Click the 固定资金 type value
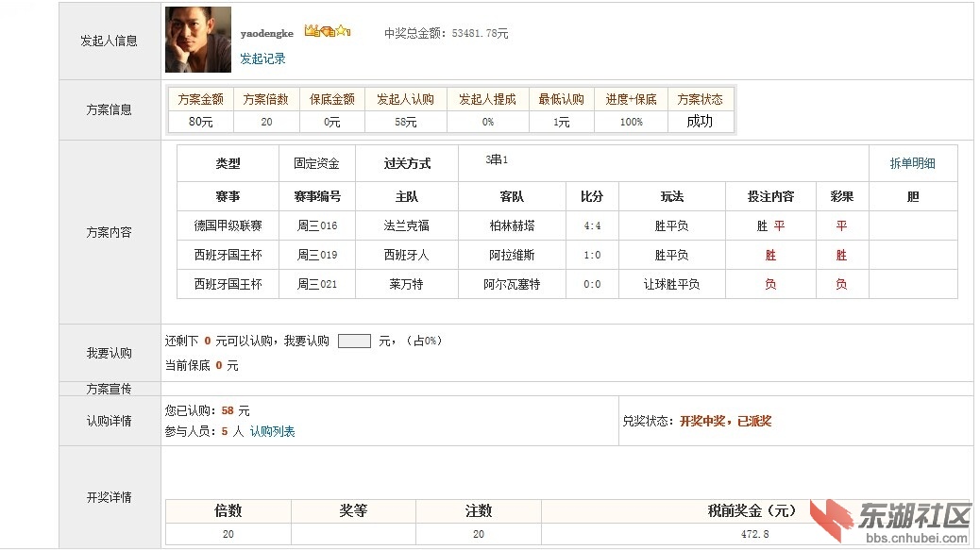980x550 pixels. (317, 163)
